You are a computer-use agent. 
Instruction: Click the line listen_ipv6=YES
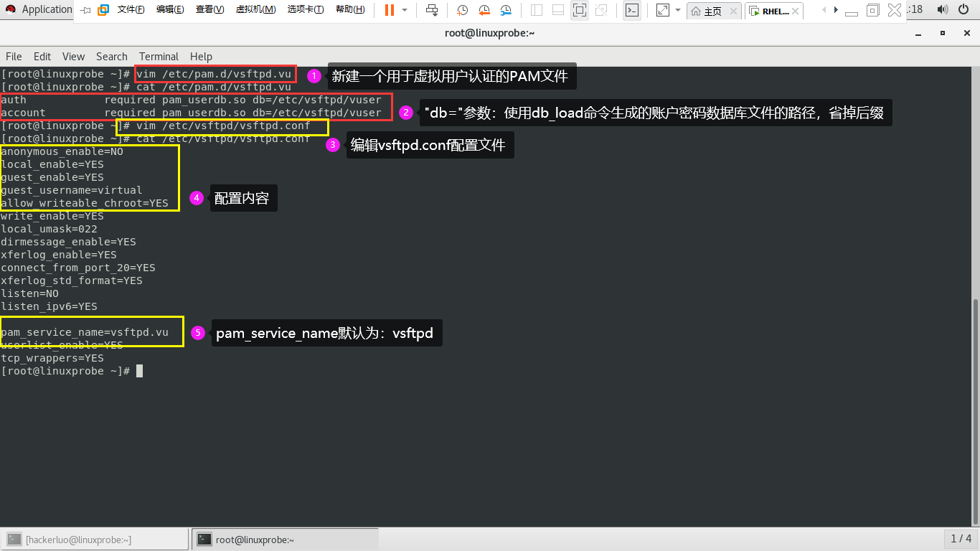[50, 306]
